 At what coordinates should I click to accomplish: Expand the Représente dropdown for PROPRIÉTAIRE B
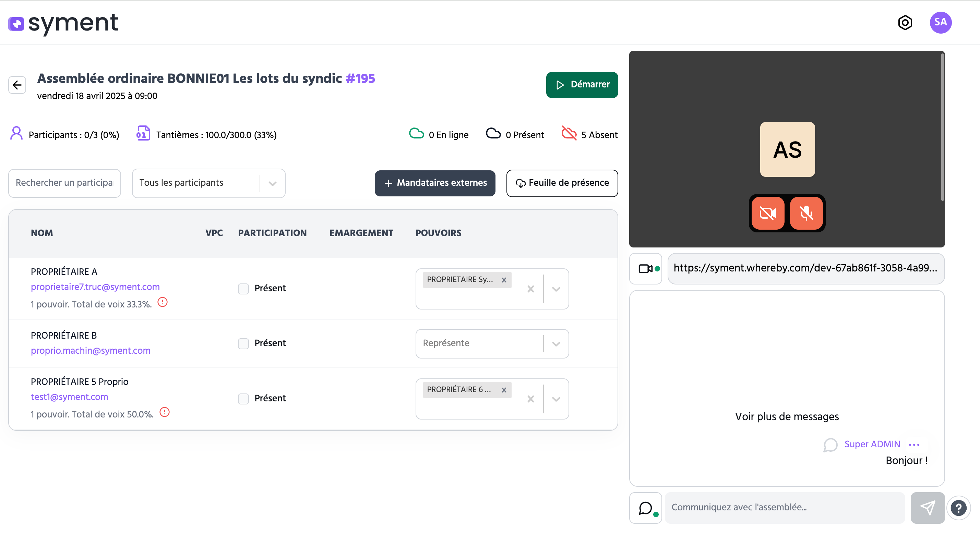click(x=556, y=344)
